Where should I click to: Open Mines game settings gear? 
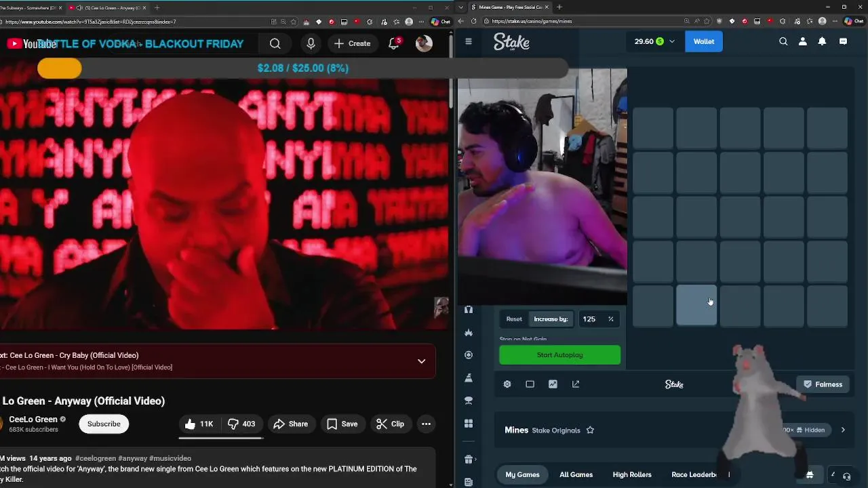coord(507,384)
